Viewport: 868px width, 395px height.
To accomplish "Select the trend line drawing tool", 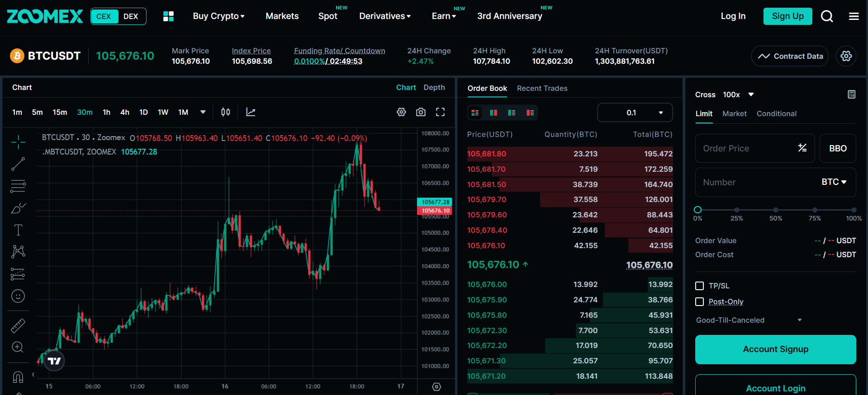I will pos(18,164).
